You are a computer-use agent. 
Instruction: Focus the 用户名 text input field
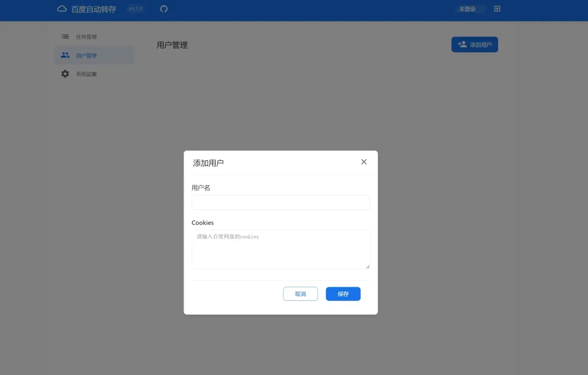click(x=280, y=202)
